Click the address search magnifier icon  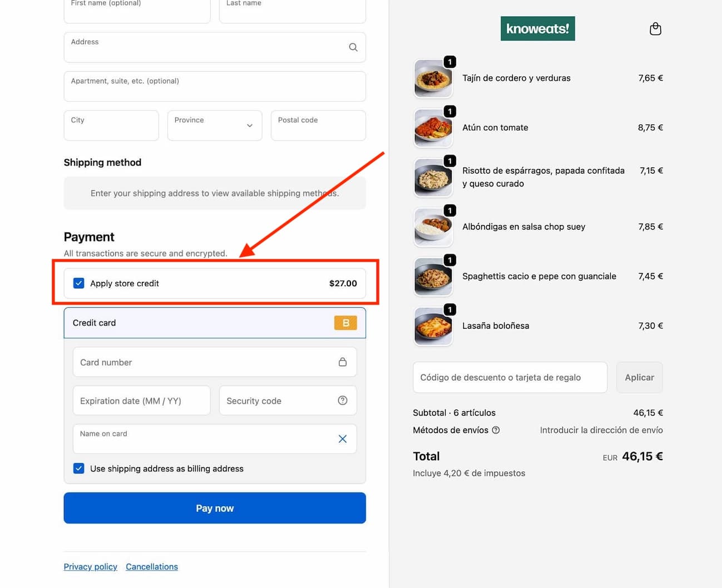[353, 47]
